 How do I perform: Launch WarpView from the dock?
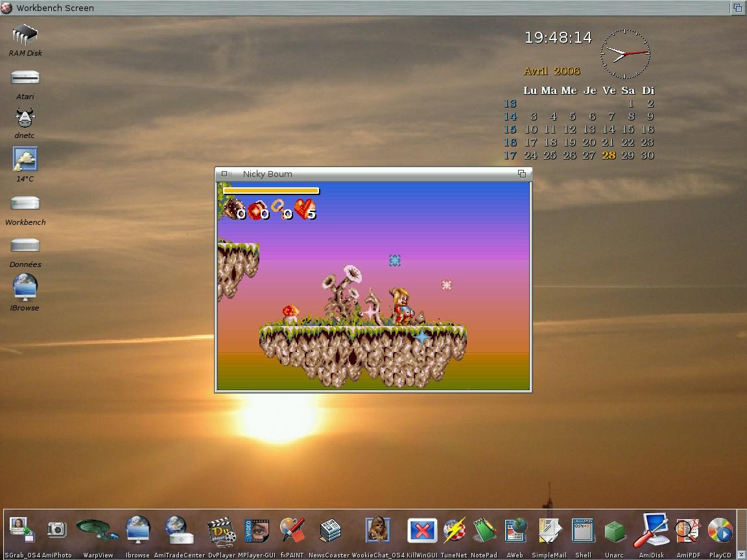(x=97, y=530)
